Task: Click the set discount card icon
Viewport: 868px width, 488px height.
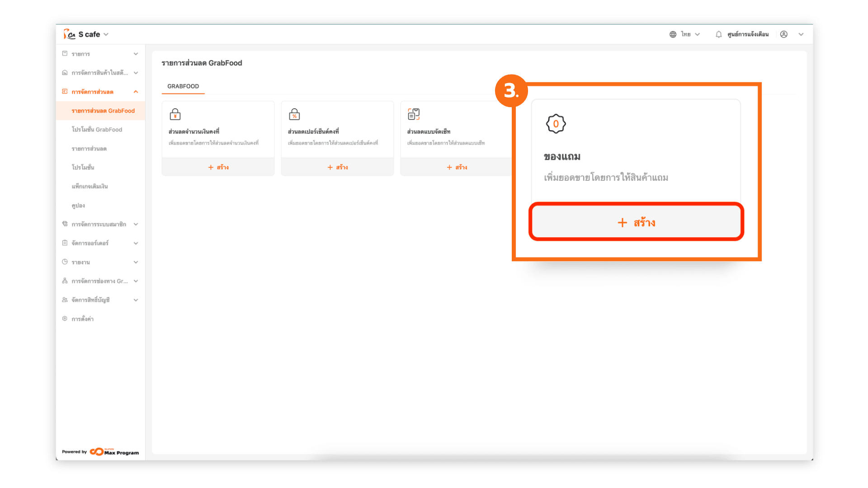Action: pos(413,114)
